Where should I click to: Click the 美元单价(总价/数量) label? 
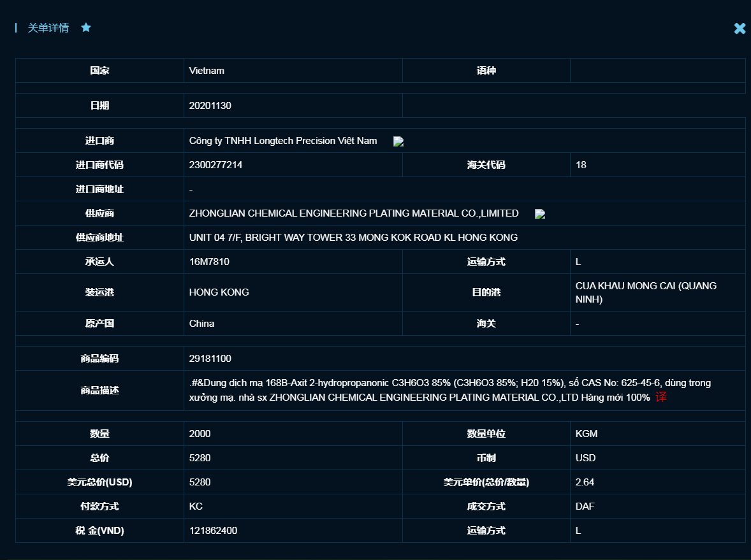486,482
